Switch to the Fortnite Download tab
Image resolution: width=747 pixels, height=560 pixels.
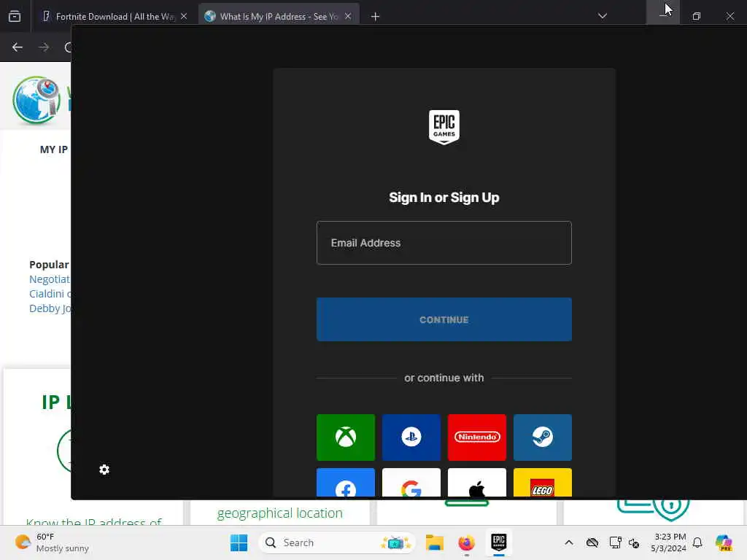click(x=115, y=17)
